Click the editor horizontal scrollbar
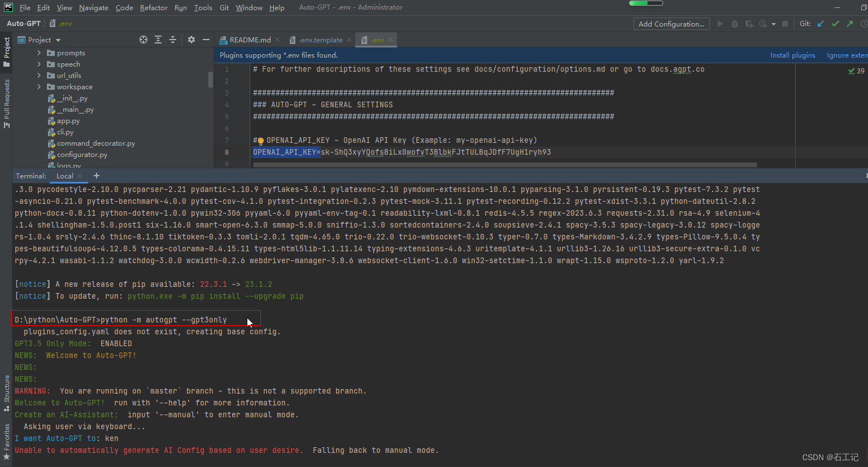 (505, 165)
